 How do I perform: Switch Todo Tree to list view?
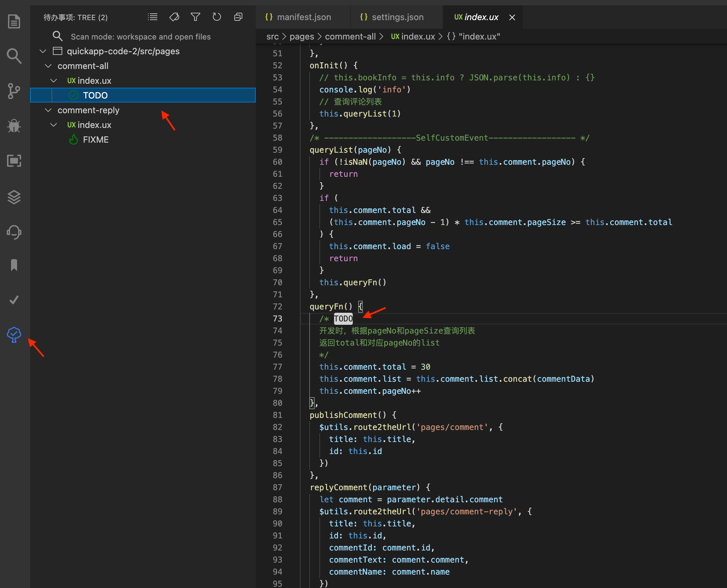153,17
